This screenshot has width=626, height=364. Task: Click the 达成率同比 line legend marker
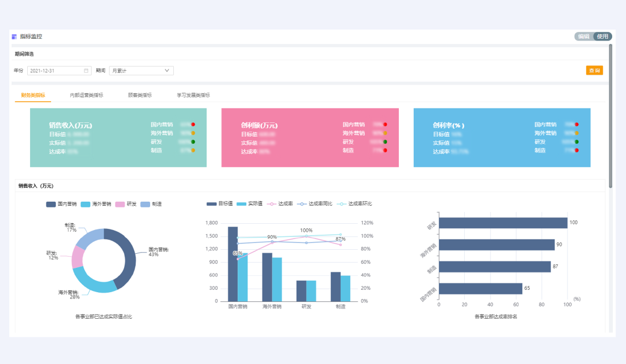coord(301,204)
